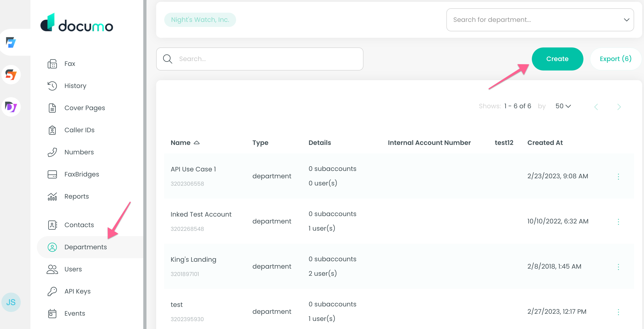Open the Documo Fax app icon
The height and width of the screenshot is (329, 644).
[11, 42]
